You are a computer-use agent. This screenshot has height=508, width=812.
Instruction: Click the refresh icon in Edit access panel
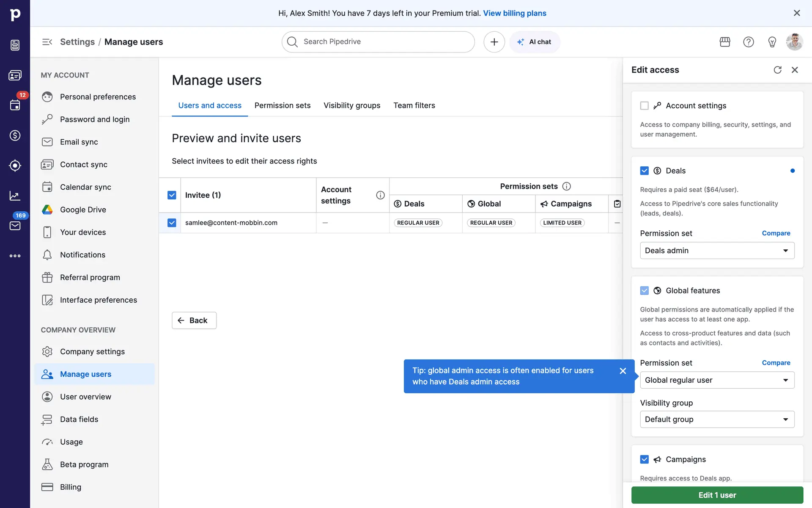[x=777, y=70]
